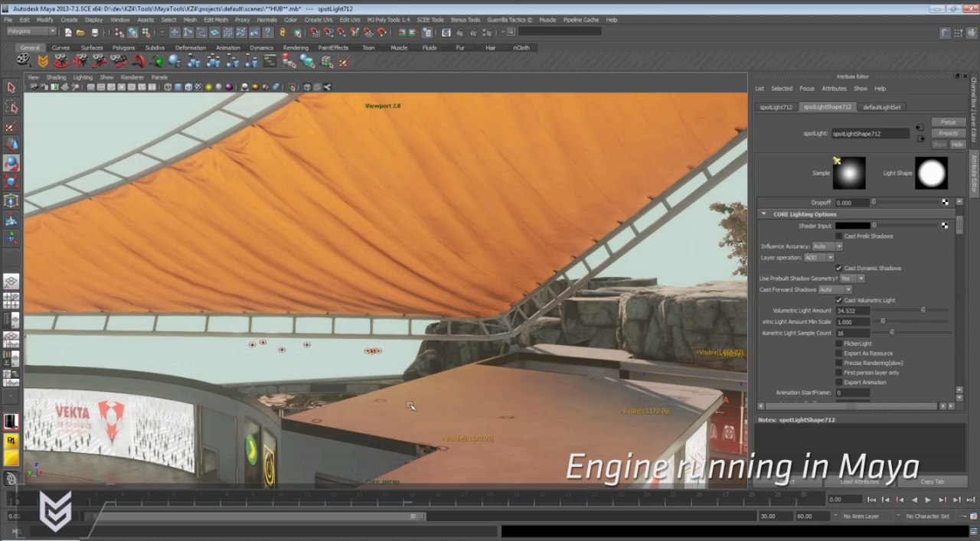Click the orange chevron shelf icon
Viewport: 980px width, 541px height.
coord(43,60)
